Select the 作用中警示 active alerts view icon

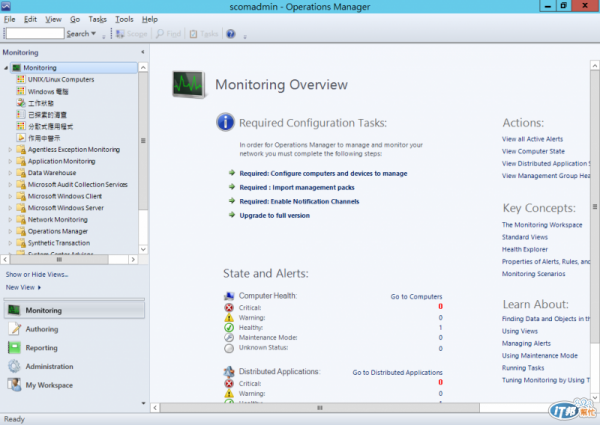(21, 138)
